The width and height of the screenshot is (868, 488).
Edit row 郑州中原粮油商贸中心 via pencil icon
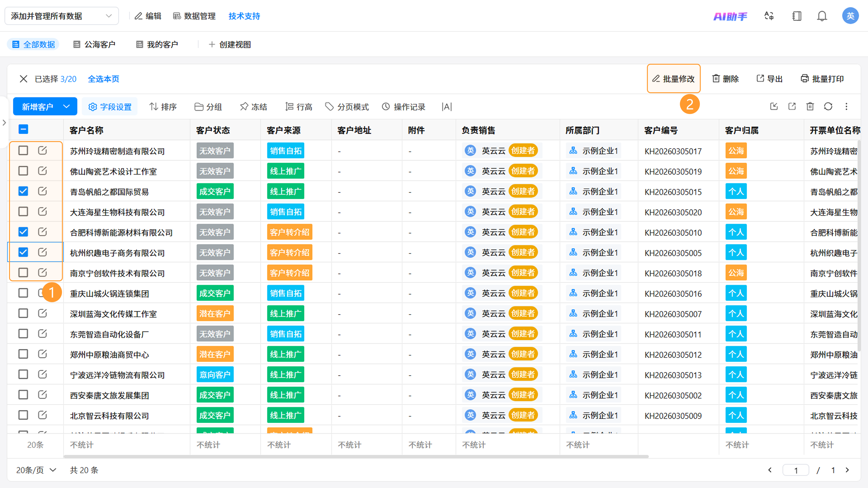click(42, 354)
